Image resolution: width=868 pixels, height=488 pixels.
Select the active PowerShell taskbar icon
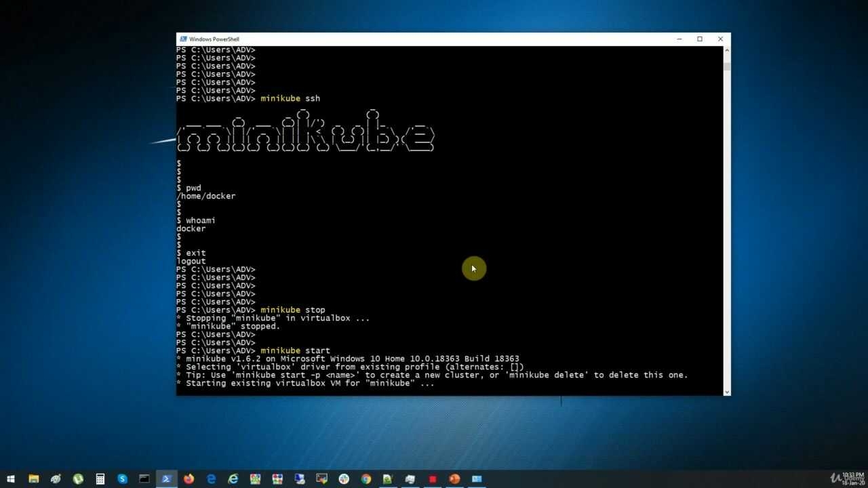coord(166,479)
